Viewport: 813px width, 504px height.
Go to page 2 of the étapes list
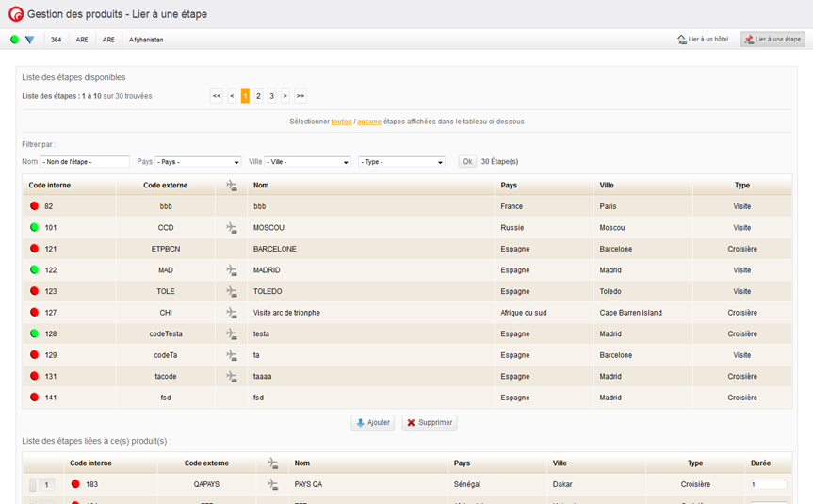tap(258, 95)
